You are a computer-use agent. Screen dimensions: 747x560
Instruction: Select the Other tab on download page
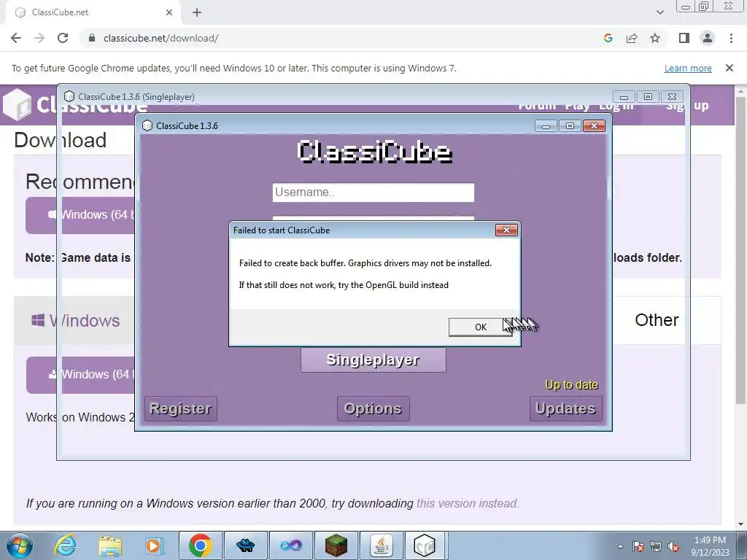pyautogui.click(x=657, y=320)
